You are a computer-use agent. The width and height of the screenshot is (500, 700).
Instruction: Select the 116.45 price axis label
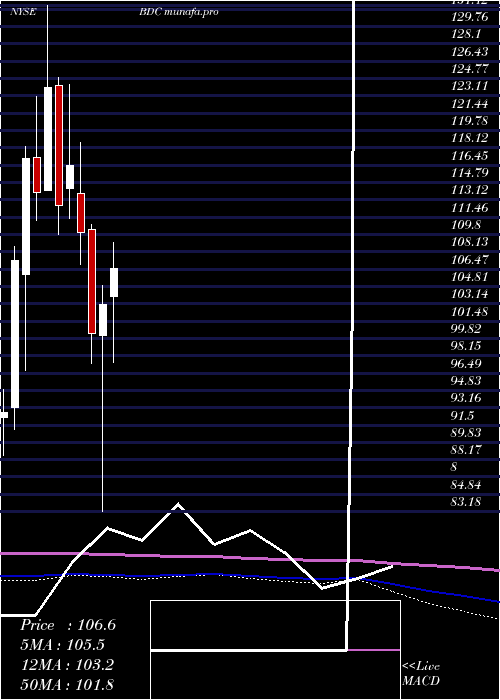[x=469, y=156]
